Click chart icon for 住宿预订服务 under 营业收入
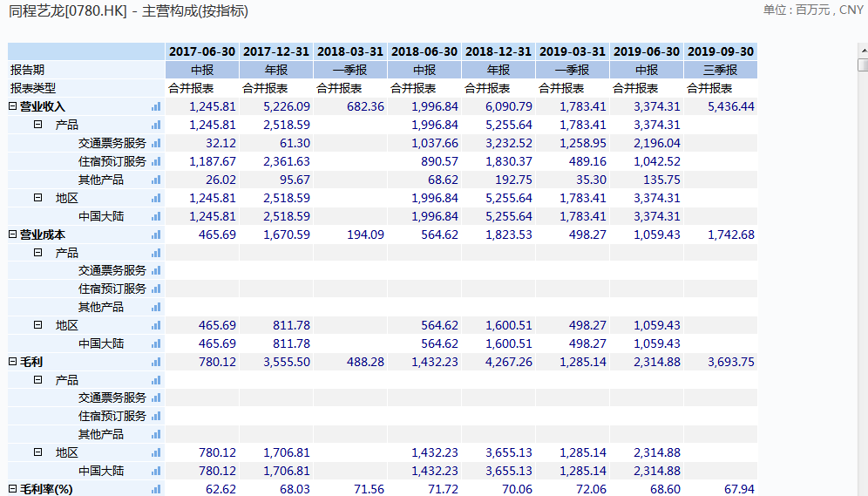Image resolution: width=868 pixels, height=496 pixels. [x=156, y=161]
